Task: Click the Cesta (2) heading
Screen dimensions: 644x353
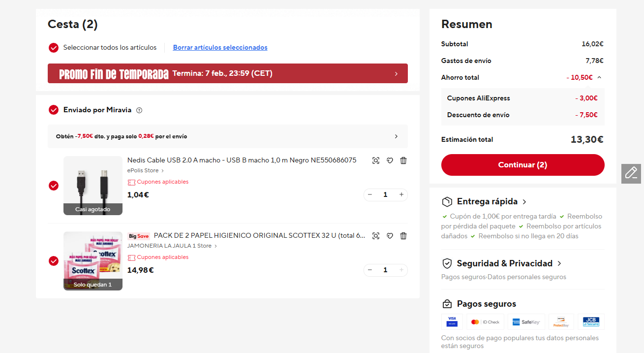Action: (73, 24)
